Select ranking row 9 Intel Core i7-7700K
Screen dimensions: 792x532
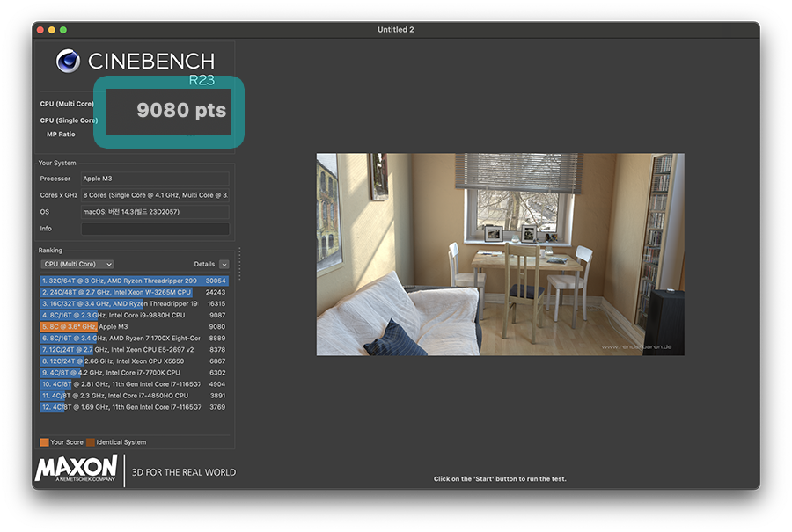click(135, 373)
